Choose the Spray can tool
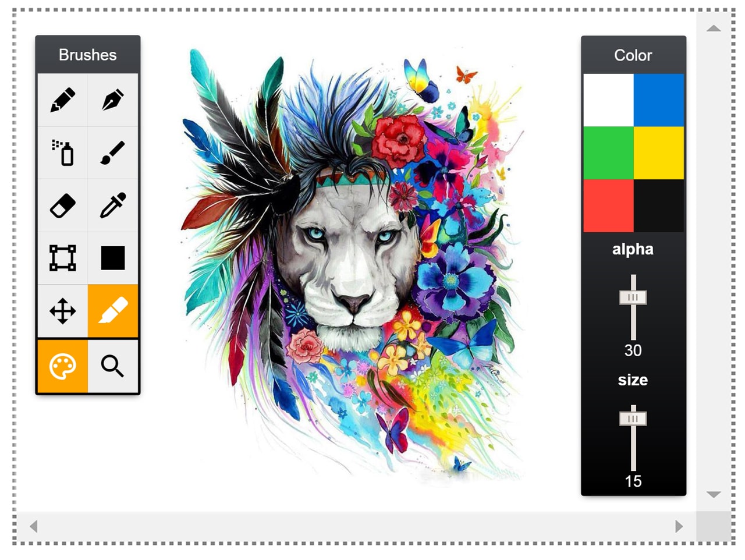 coord(63,153)
